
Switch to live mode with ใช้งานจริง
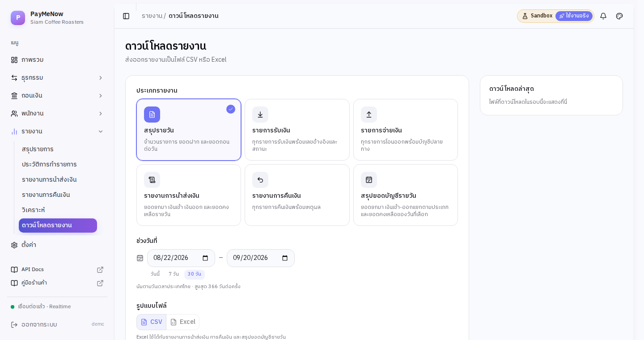tap(574, 16)
